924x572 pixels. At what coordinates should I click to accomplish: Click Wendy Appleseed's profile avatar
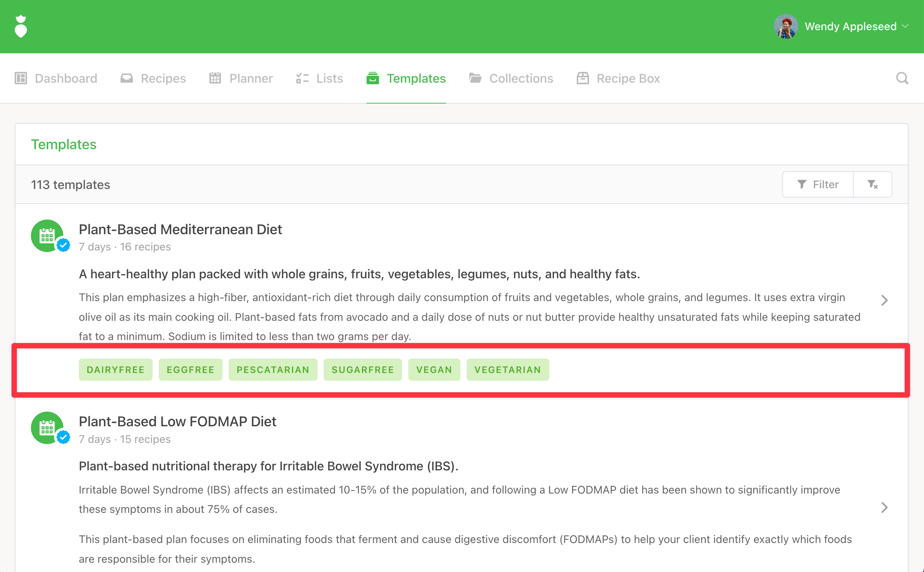click(x=785, y=26)
